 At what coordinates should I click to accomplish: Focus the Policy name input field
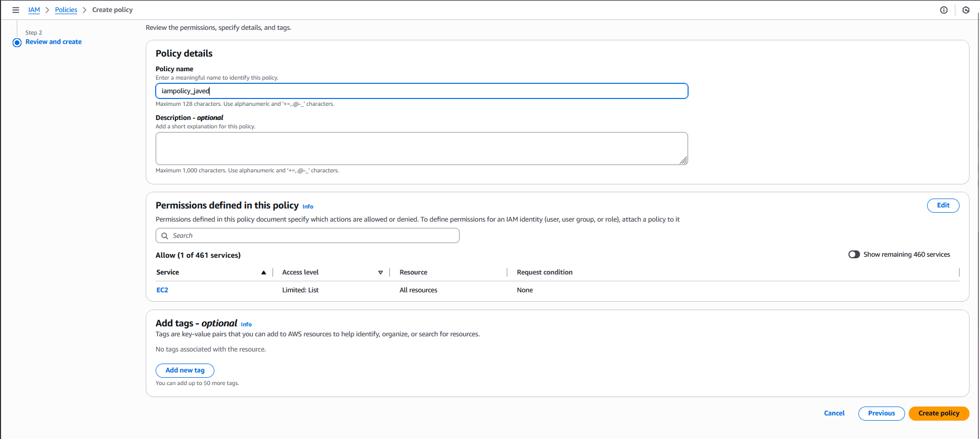[x=422, y=91]
